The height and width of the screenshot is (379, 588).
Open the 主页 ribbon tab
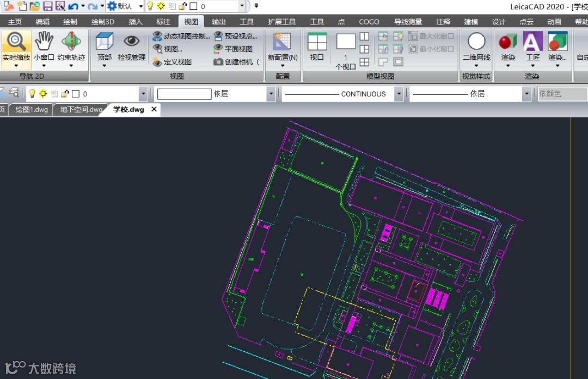coord(15,22)
